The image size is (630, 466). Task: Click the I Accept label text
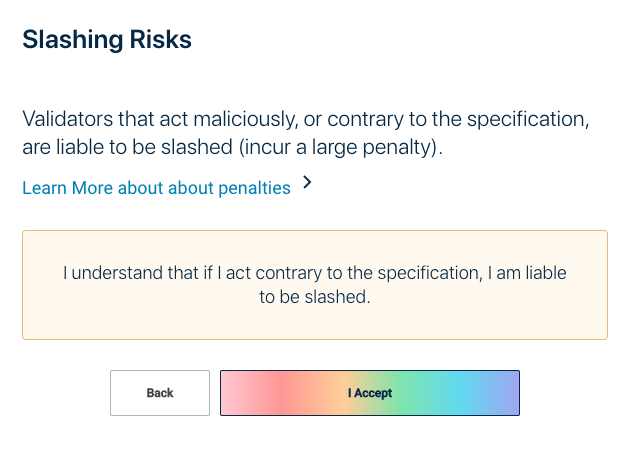370,393
